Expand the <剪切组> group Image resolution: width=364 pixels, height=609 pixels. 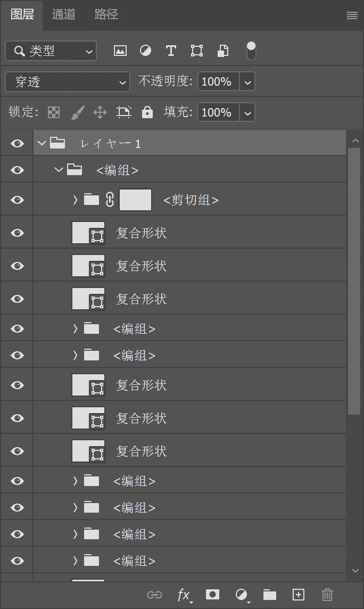coord(75,200)
